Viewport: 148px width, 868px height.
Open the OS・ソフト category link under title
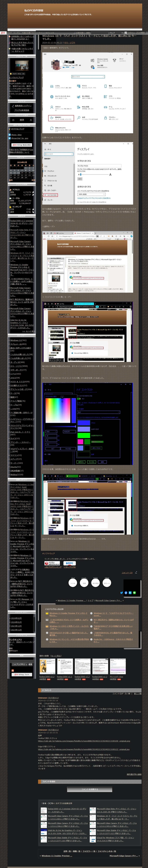(70, 43)
